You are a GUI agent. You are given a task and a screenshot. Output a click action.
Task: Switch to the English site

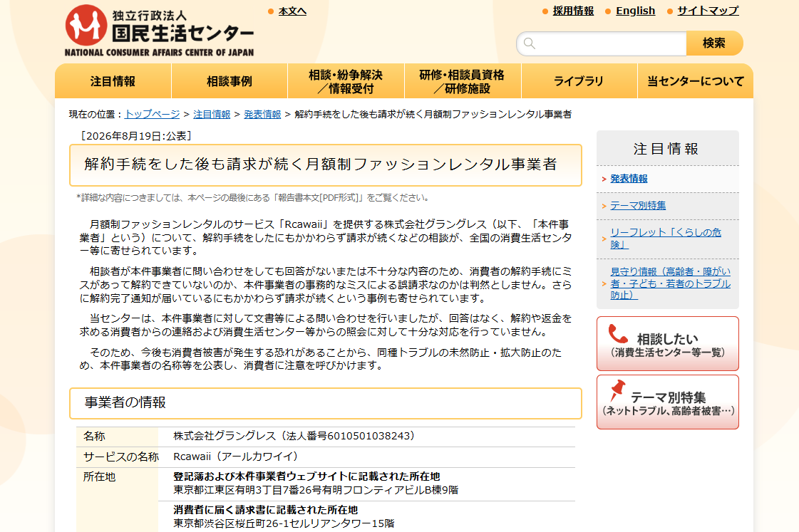click(636, 11)
